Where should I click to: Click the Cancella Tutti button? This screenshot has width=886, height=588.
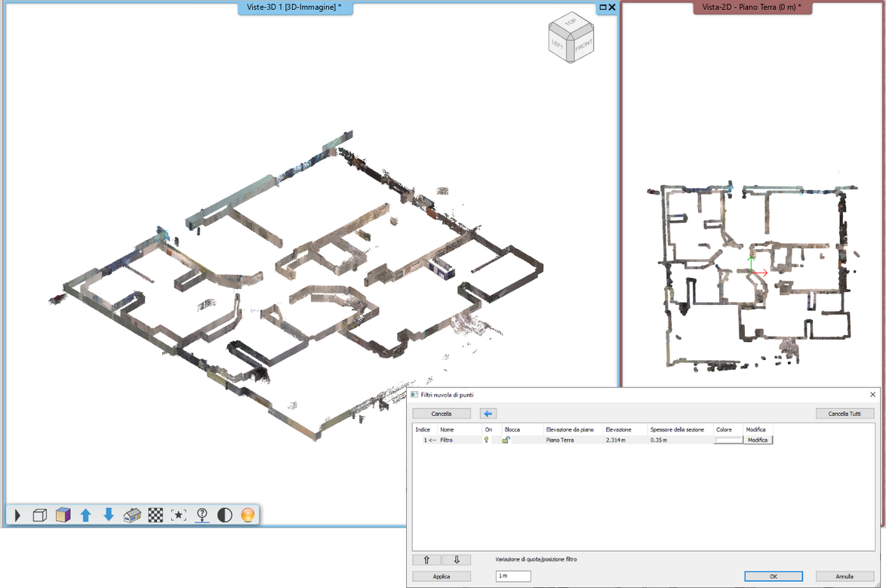click(x=844, y=414)
